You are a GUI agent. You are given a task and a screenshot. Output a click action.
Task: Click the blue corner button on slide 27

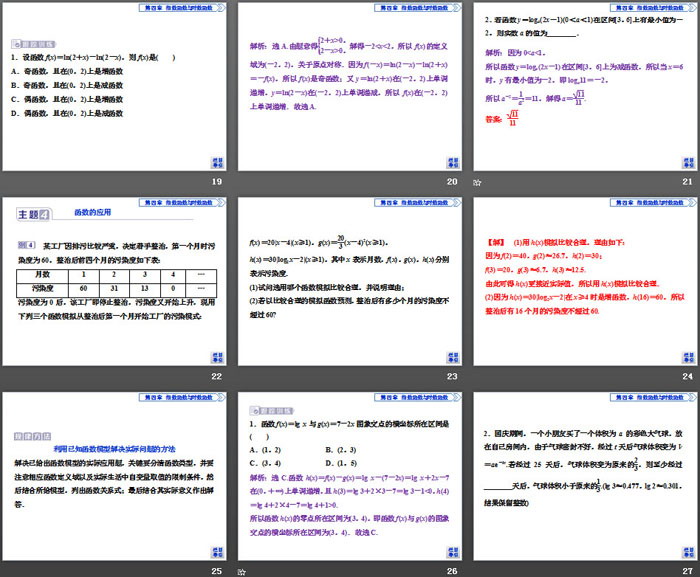[x=682, y=551]
